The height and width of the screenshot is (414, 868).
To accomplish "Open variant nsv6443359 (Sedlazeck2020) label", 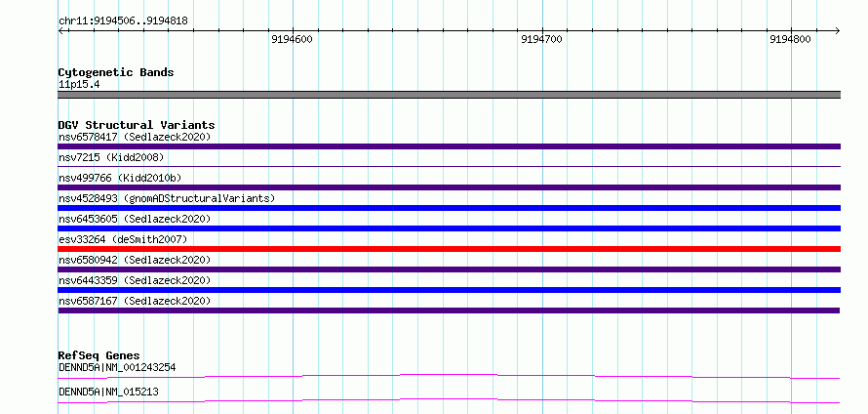I will tap(135, 280).
